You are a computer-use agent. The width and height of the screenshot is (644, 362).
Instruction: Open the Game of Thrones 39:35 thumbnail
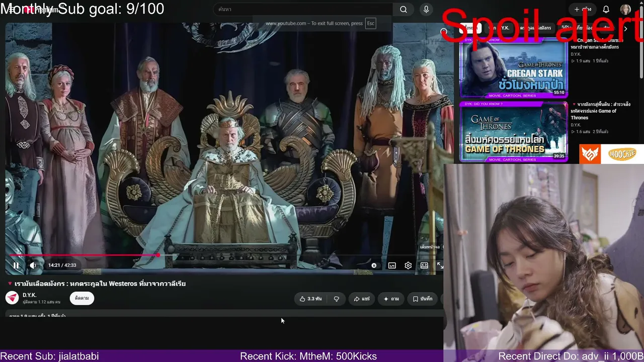point(514,132)
